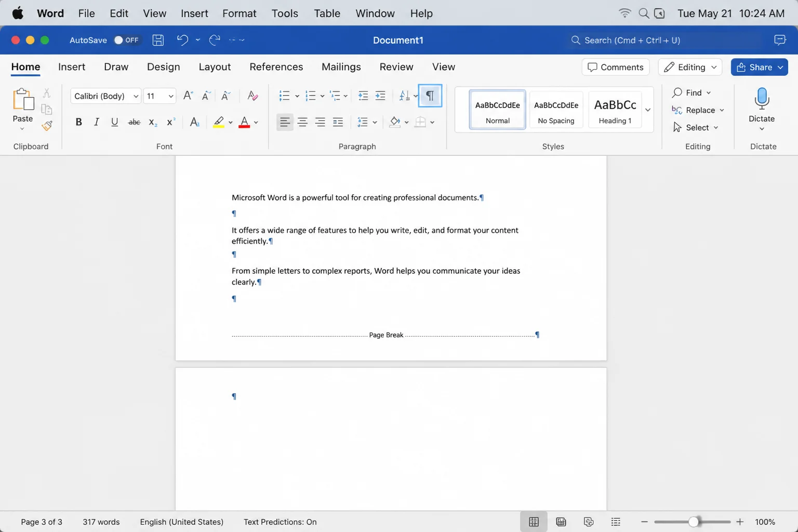The height and width of the screenshot is (532, 798).
Task: Apply the red font color
Action: (x=244, y=122)
